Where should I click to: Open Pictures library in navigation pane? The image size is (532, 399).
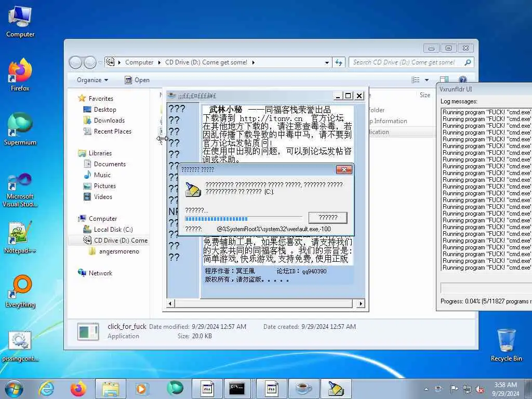104,186
